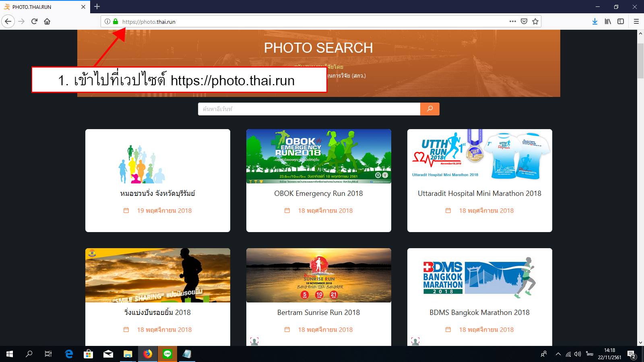Focus the event search input field
Screen dimensions: 644x362
(309, 109)
